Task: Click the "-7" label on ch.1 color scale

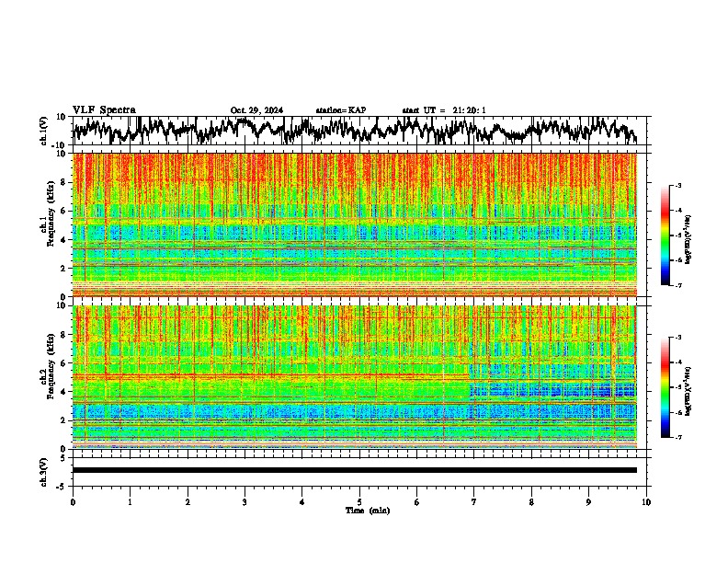Action: point(678,286)
